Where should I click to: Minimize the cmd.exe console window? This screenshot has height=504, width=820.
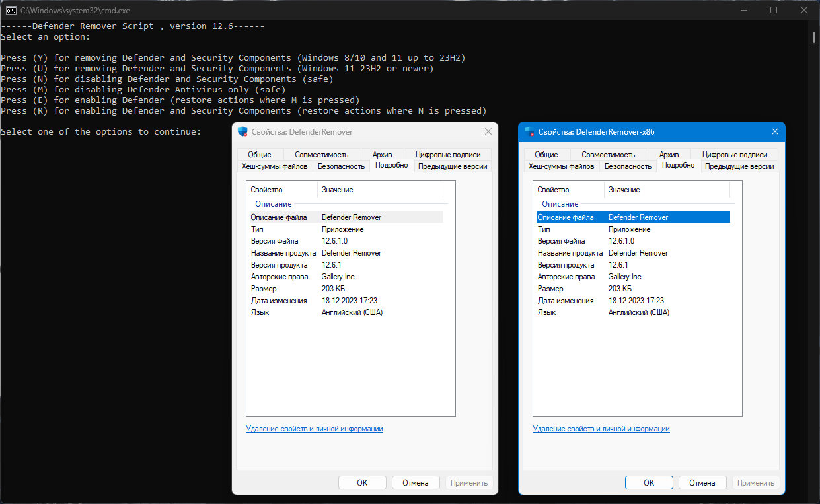744,10
